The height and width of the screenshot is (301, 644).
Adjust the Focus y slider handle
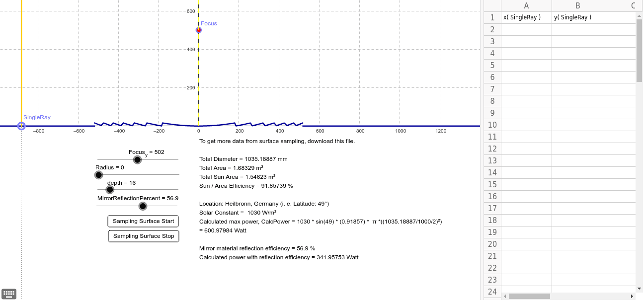138,159
